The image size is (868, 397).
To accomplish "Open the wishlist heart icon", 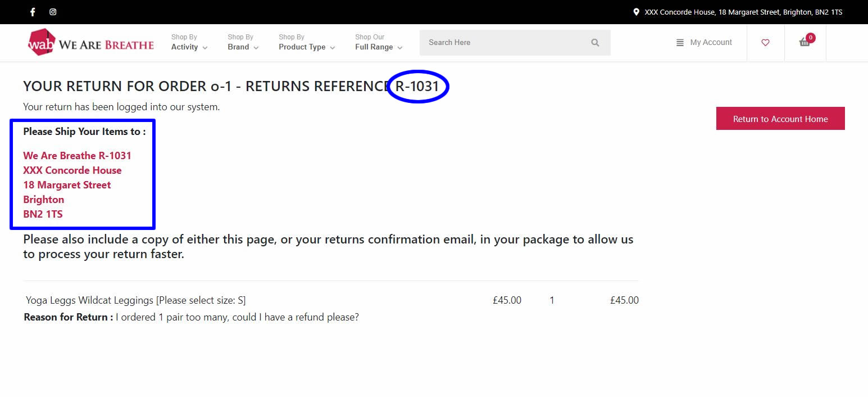I will tap(765, 43).
